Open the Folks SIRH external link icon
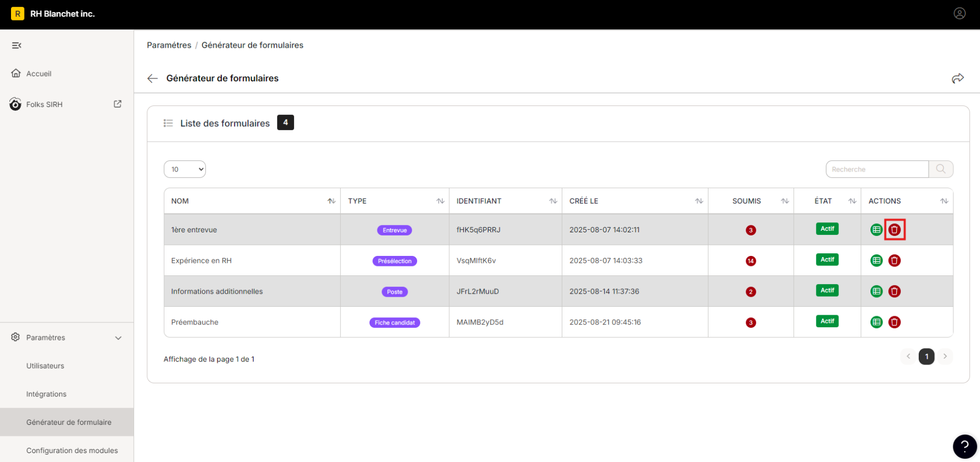This screenshot has width=980, height=462. click(x=118, y=104)
